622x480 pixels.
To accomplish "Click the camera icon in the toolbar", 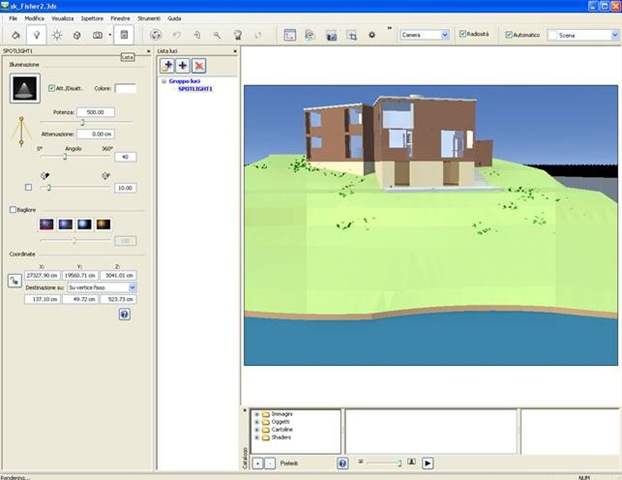I will 98,34.
